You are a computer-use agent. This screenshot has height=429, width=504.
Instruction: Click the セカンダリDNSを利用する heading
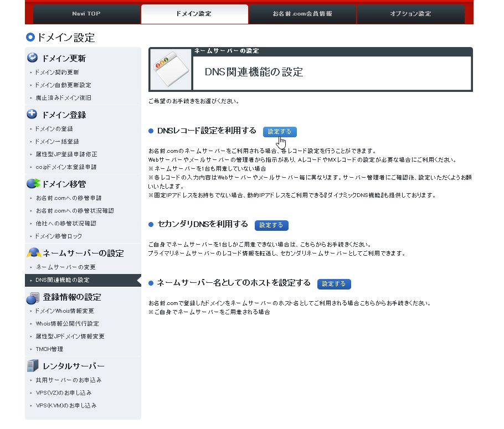click(203, 224)
